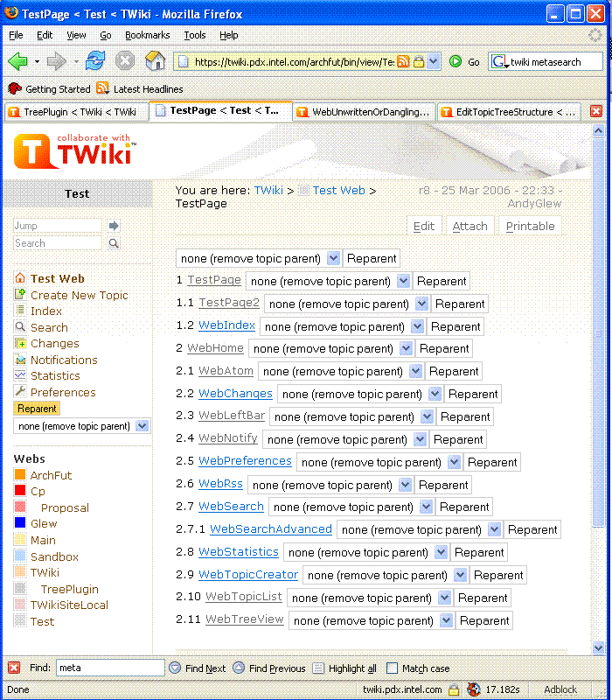This screenshot has width=612, height=700.
Task: Click the Getting Started bookmark
Action: (x=49, y=89)
